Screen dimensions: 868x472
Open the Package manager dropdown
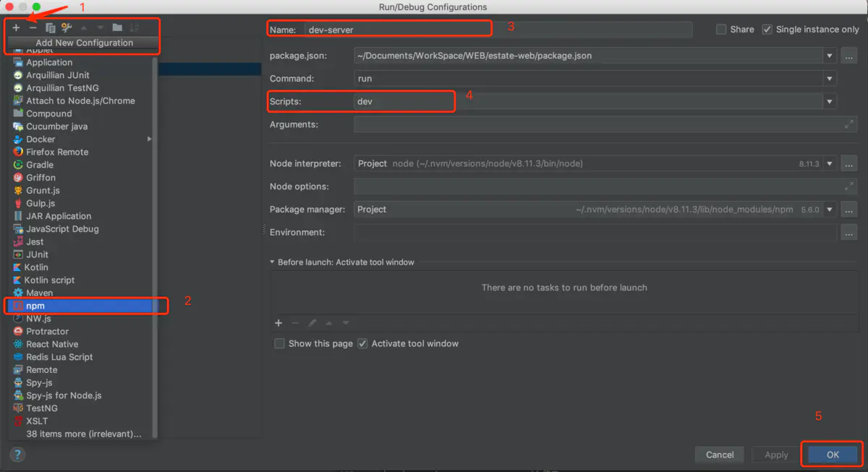pos(829,210)
